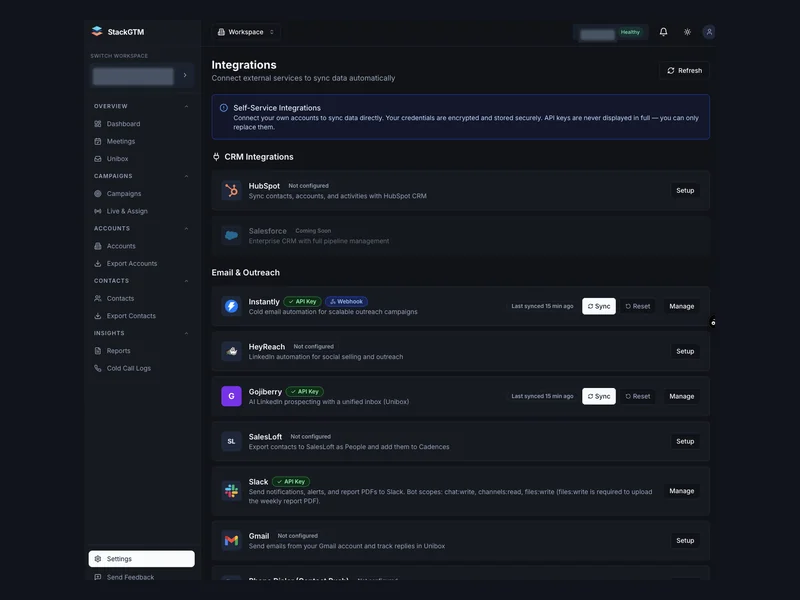Manage the Gojiberry integration
Image resolution: width=800 pixels, height=600 pixels.
(x=682, y=396)
